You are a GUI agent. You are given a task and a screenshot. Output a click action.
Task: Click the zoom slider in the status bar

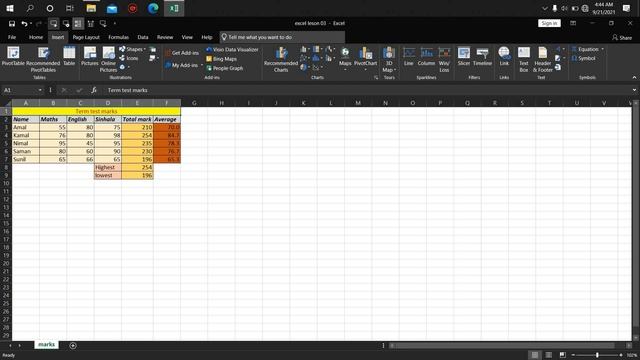tap(597, 356)
